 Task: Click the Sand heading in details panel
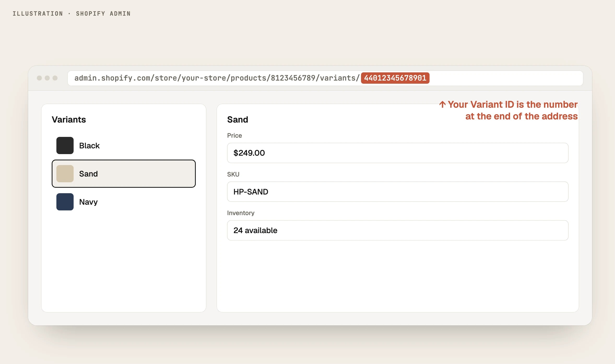(238, 120)
